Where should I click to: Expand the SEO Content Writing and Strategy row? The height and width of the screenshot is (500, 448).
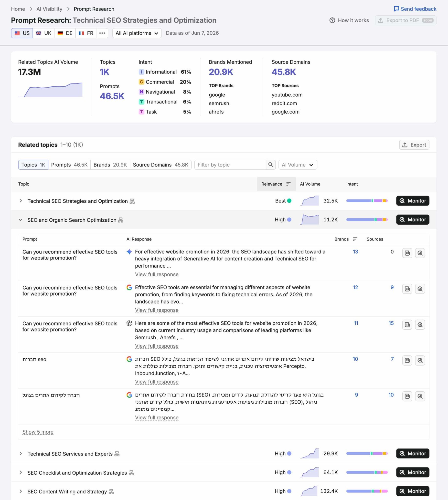point(21,491)
